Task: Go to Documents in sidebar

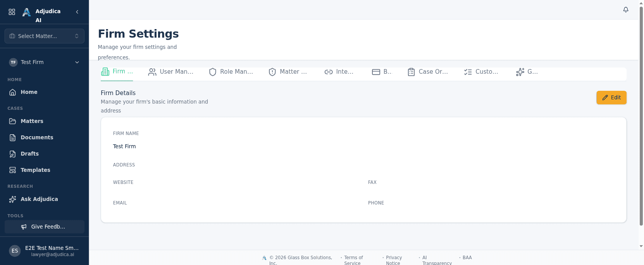Action: 45,137
